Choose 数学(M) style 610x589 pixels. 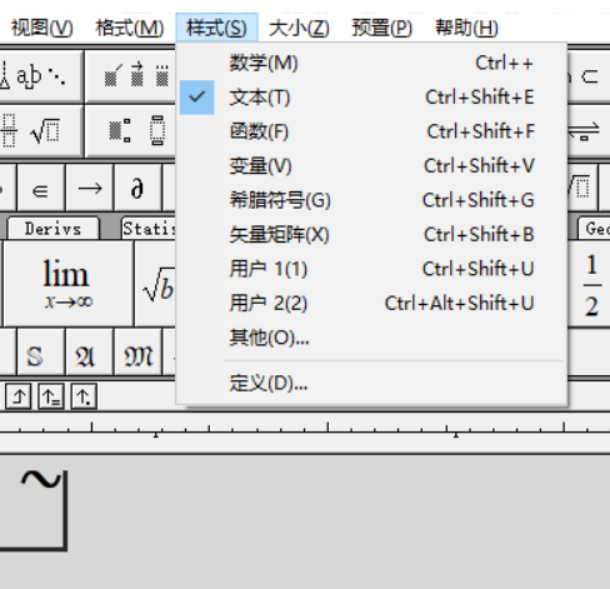[372, 63]
